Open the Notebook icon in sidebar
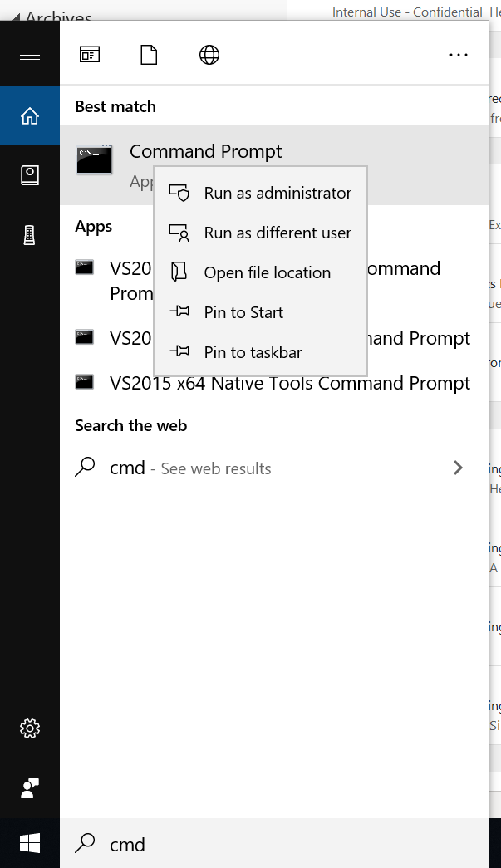 click(30, 175)
